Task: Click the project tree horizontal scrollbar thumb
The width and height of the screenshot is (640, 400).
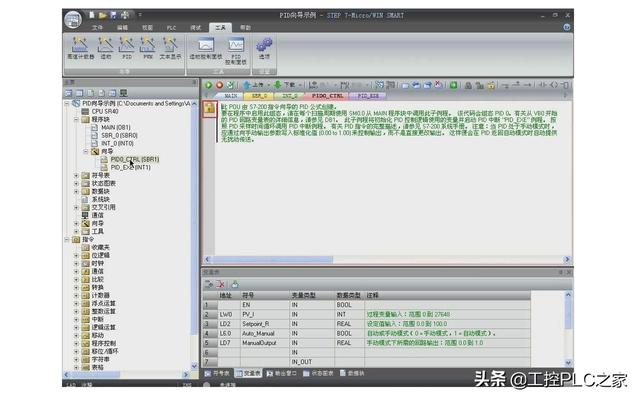Action: [96, 374]
